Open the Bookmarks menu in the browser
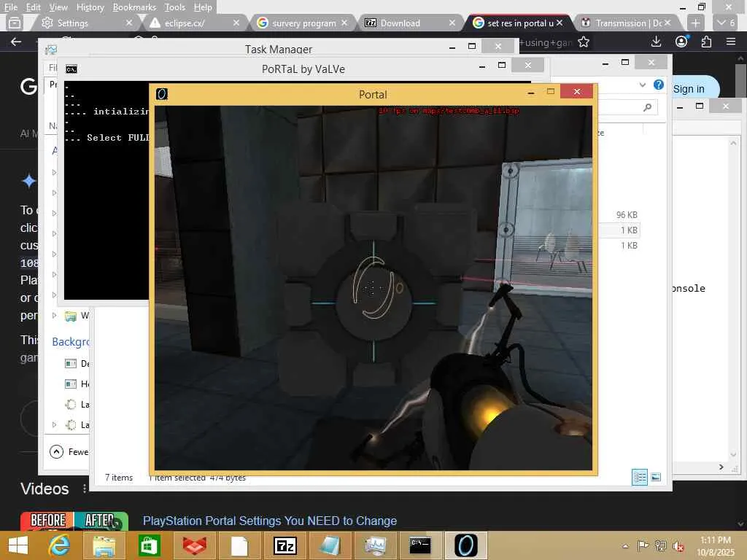 pyautogui.click(x=134, y=7)
